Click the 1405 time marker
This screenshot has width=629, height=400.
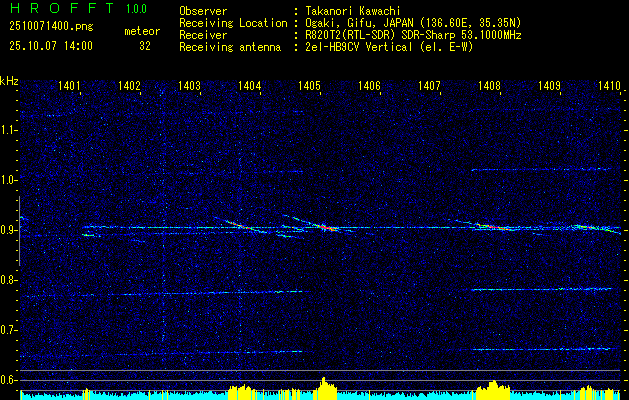pyautogui.click(x=309, y=85)
